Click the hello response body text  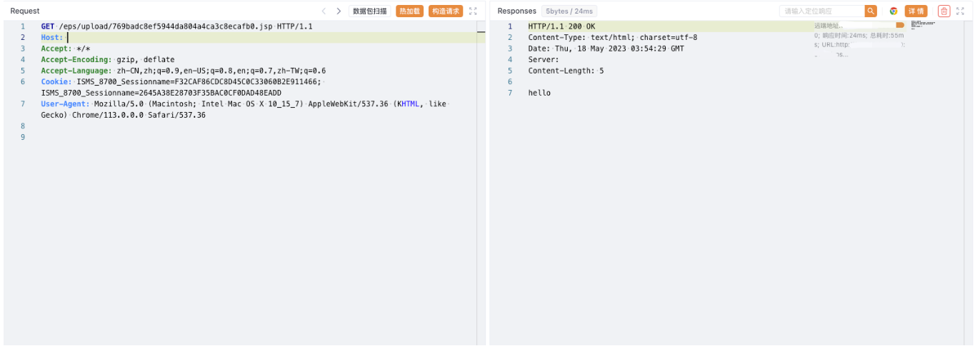pyautogui.click(x=539, y=93)
